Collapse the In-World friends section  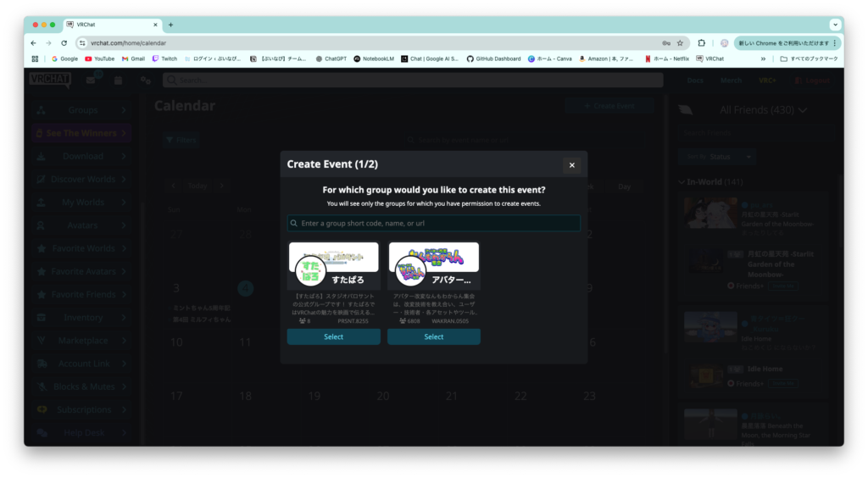[x=682, y=182]
